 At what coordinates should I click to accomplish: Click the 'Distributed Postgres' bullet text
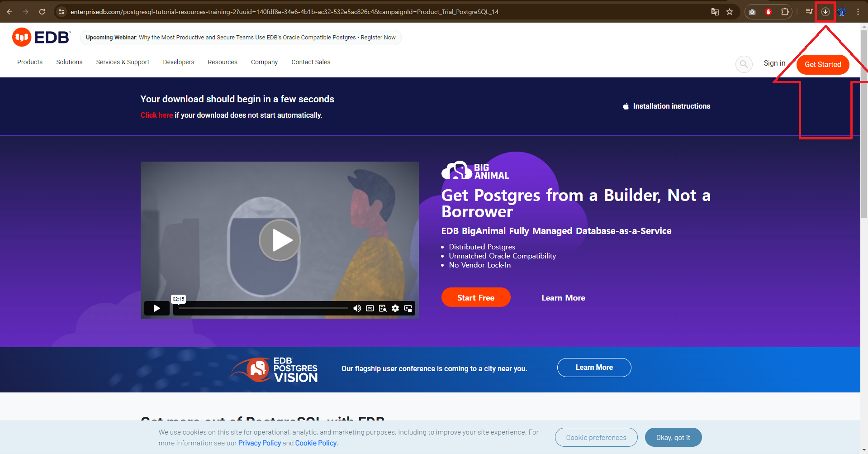click(482, 247)
